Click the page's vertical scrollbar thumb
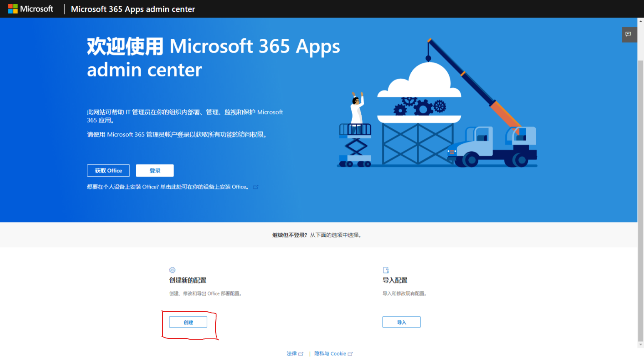Viewport: 644px width, 358px height. (x=641, y=201)
